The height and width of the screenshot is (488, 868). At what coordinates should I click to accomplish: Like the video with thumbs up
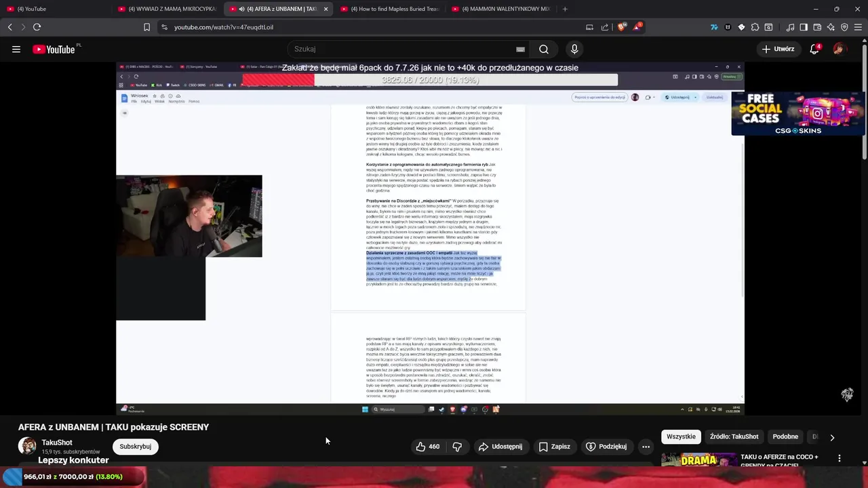click(x=428, y=447)
